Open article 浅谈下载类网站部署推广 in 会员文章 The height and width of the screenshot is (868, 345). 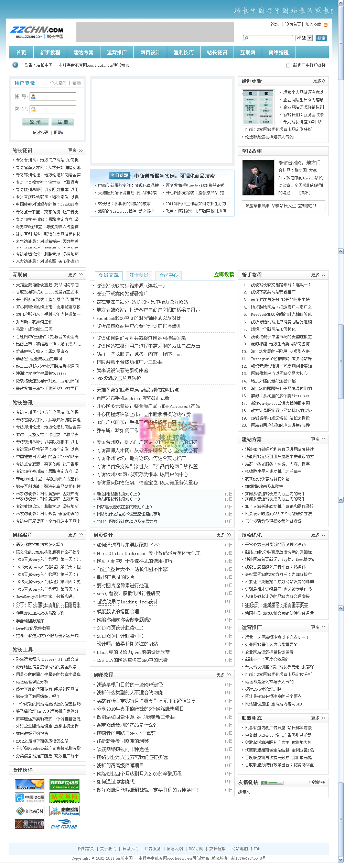click(x=122, y=294)
